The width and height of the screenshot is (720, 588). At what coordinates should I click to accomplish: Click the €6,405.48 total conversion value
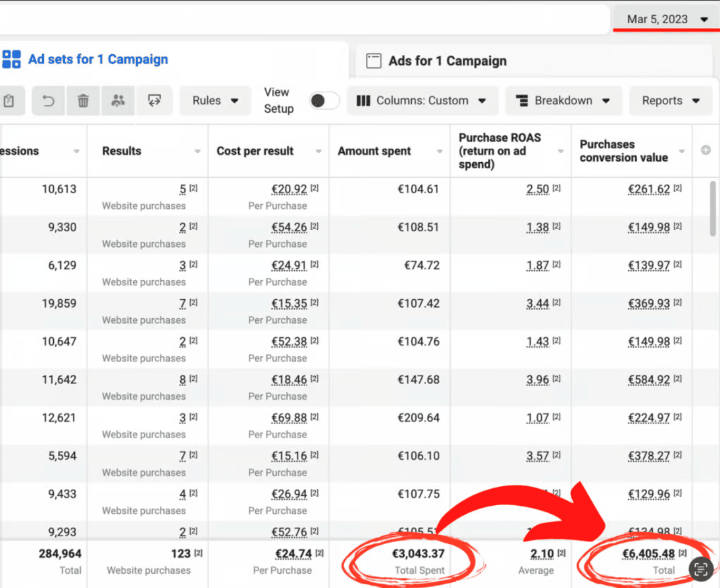tap(649, 554)
